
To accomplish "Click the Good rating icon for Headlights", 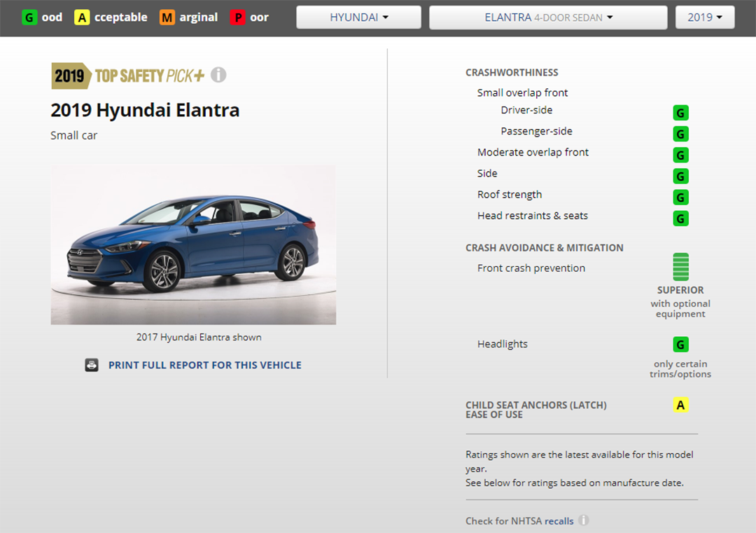I will click(680, 344).
